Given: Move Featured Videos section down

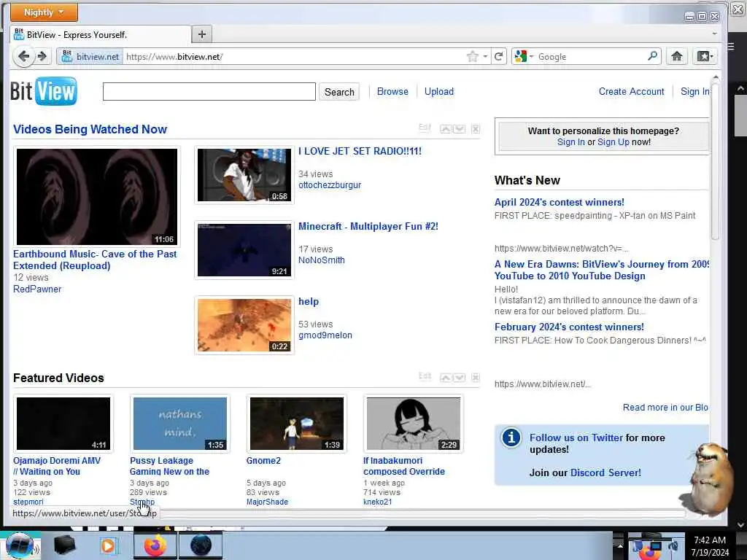Looking at the screenshot, I should pos(460,378).
